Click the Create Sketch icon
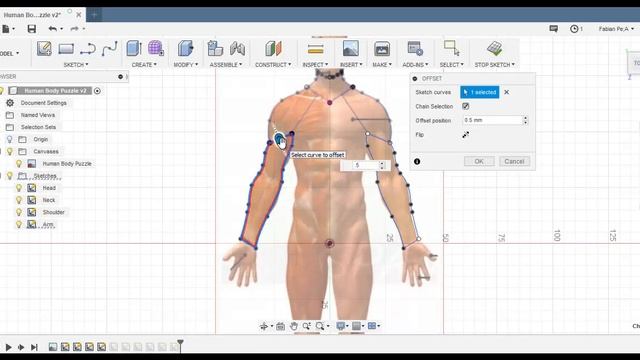Viewport: 640px width, 360px height. point(44,49)
